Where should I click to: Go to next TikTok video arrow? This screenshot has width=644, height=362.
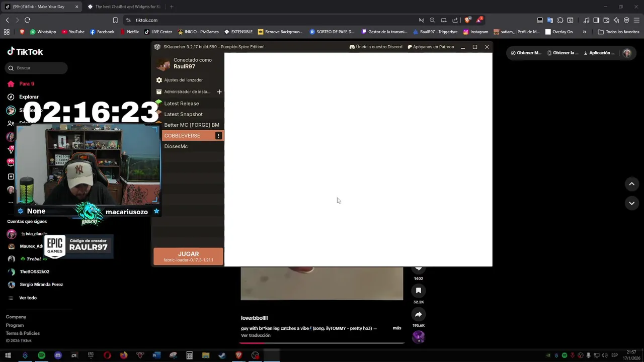(x=631, y=203)
